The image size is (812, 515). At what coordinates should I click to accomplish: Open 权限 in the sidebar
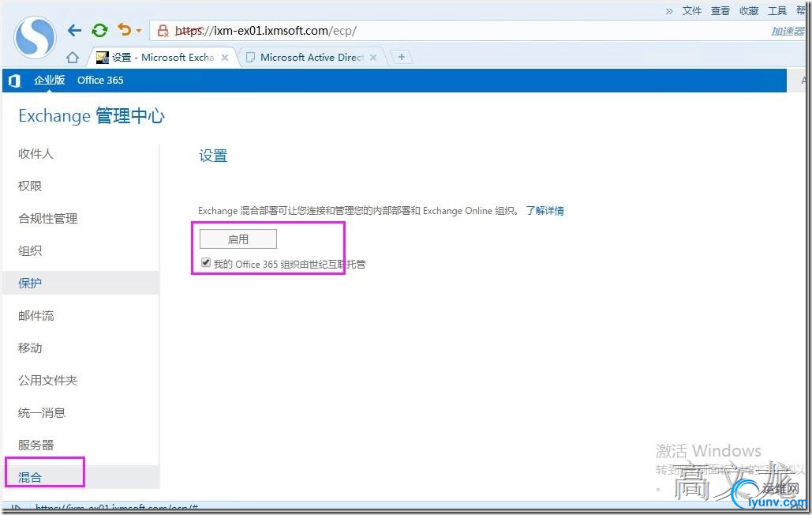click(29, 186)
